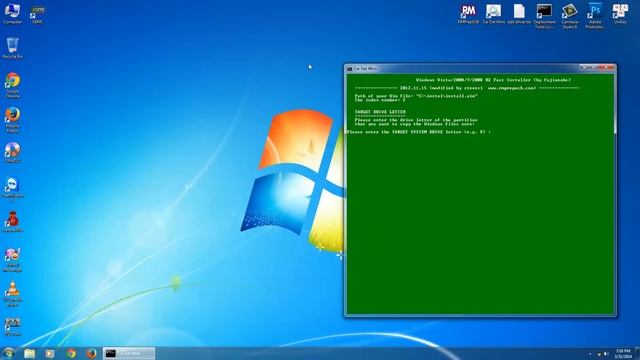Open the red bag desktop shortcut
Viewport: 640px width, 360px height.
click(12, 222)
